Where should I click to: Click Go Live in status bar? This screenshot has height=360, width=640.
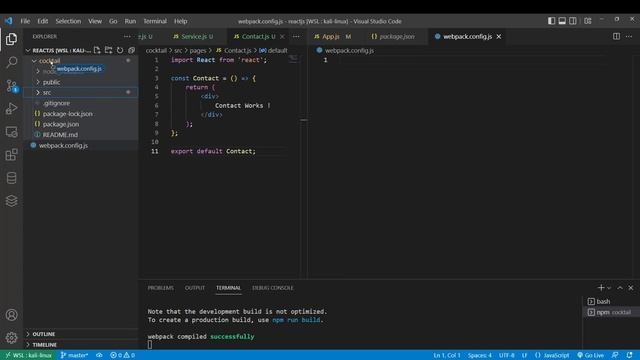(x=590, y=355)
